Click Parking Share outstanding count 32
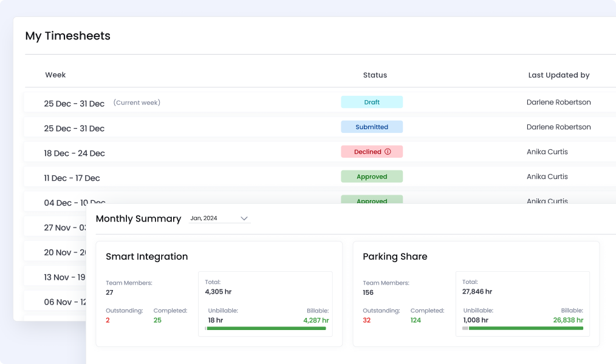The height and width of the screenshot is (364, 616). point(367,320)
